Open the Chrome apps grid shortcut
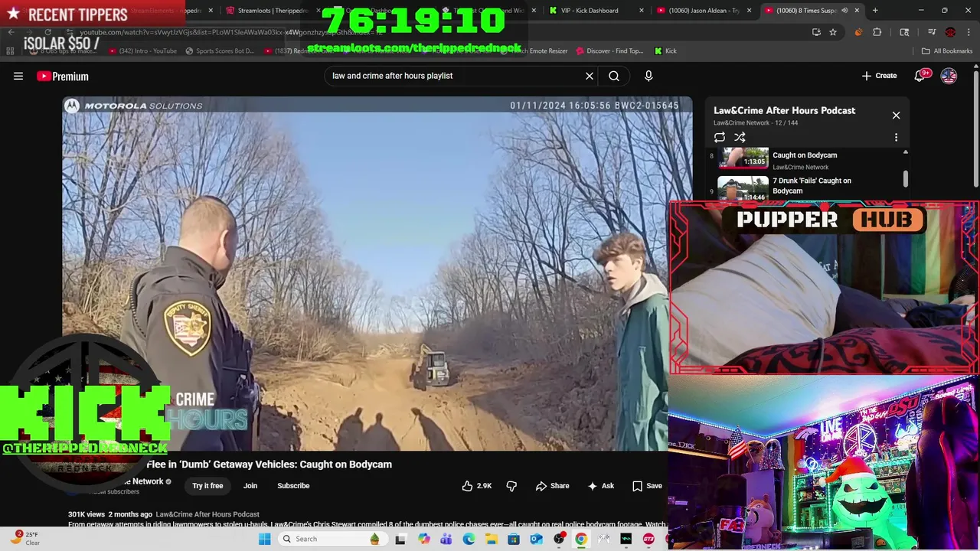The height and width of the screenshot is (551, 980). point(10,51)
